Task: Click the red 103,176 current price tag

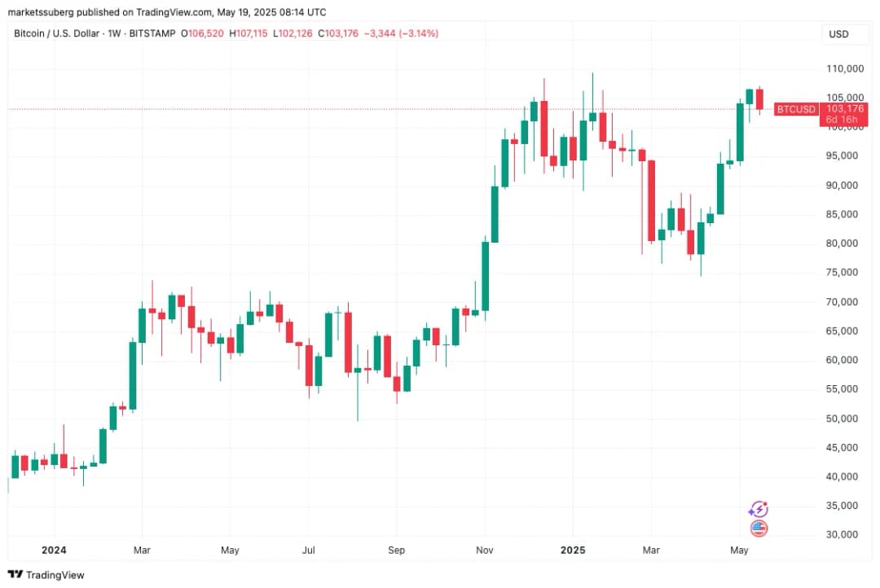Action: (x=844, y=109)
